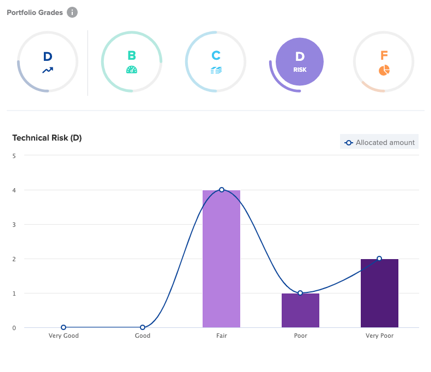
Task: Click the Poor bar in the chart
Action: [x=300, y=310]
